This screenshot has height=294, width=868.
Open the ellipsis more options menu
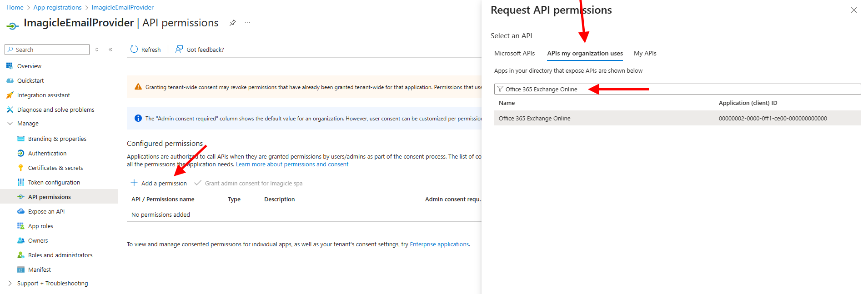(247, 23)
